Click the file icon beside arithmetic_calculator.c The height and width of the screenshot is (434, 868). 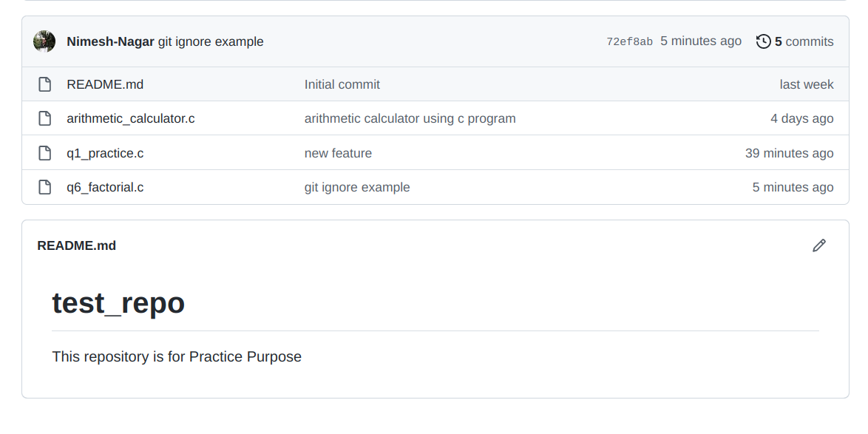(45, 118)
